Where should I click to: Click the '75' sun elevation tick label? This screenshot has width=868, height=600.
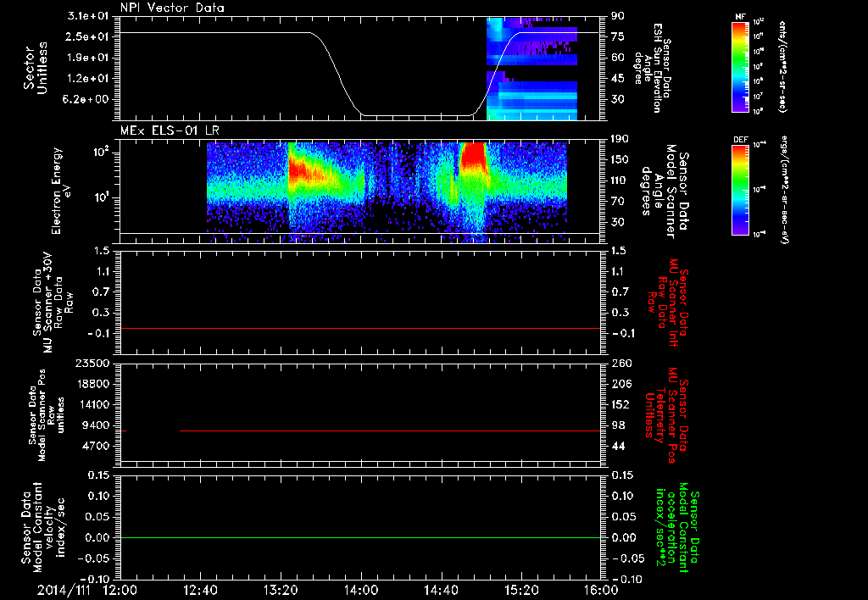618,36
